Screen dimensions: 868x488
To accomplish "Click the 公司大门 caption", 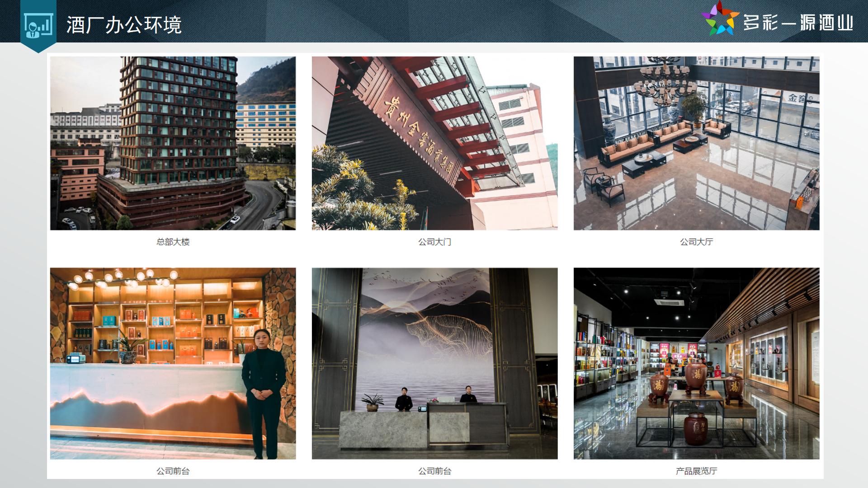I will [x=434, y=242].
